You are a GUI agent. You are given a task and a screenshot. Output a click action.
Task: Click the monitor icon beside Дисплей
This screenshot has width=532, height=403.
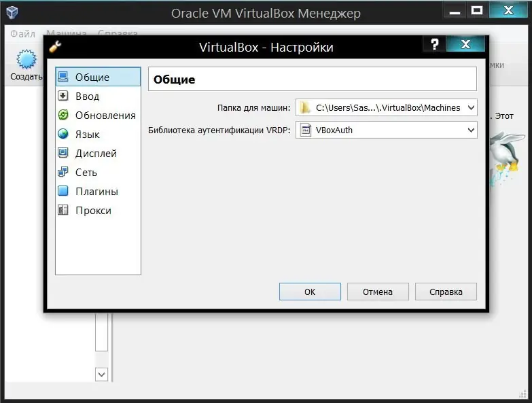tap(63, 153)
